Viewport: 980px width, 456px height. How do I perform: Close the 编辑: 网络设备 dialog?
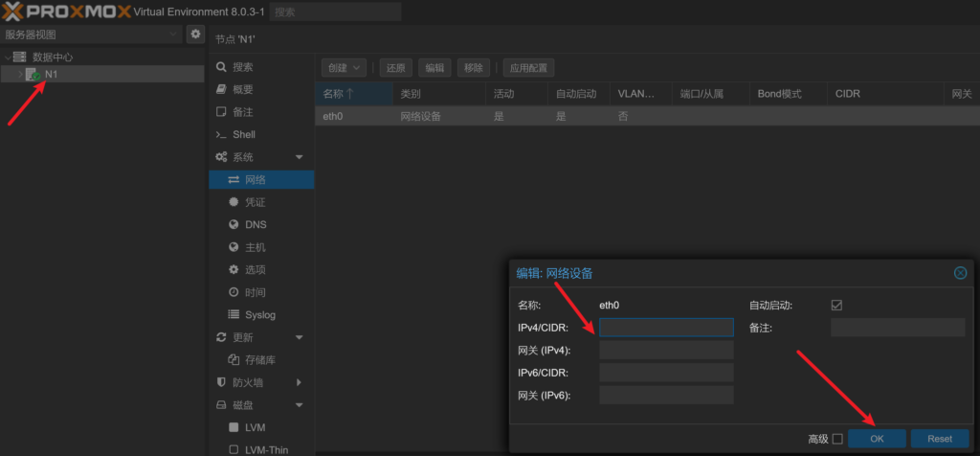click(960, 273)
